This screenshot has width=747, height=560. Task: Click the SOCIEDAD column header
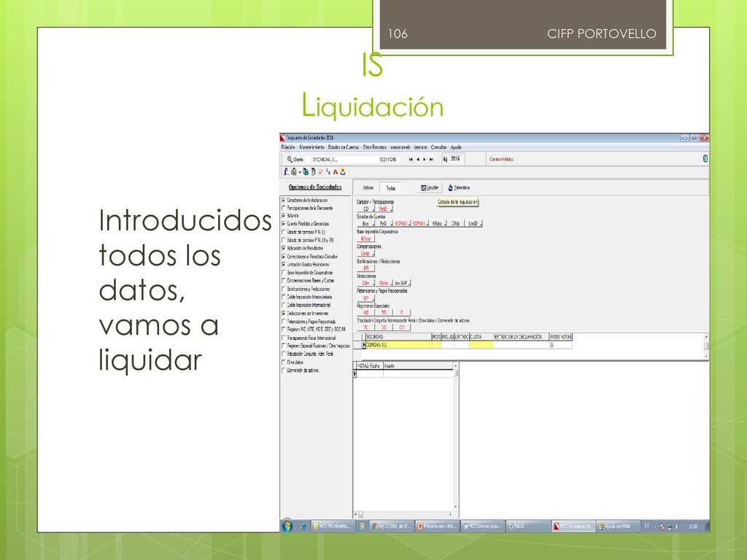398,337
